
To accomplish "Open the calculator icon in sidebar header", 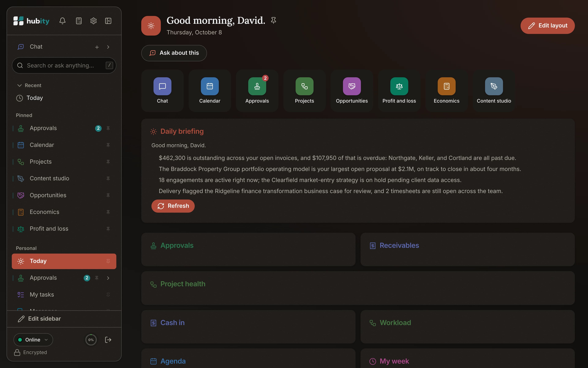I will coord(79,21).
